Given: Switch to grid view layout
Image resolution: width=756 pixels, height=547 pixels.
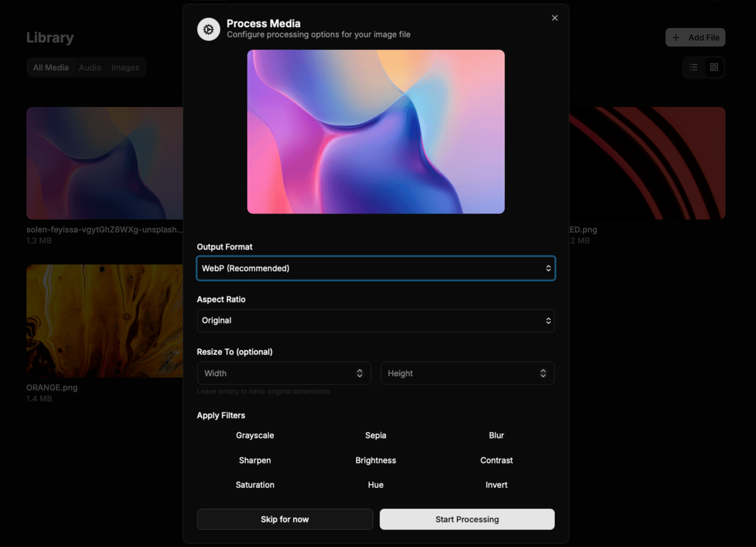Looking at the screenshot, I should point(714,67).
